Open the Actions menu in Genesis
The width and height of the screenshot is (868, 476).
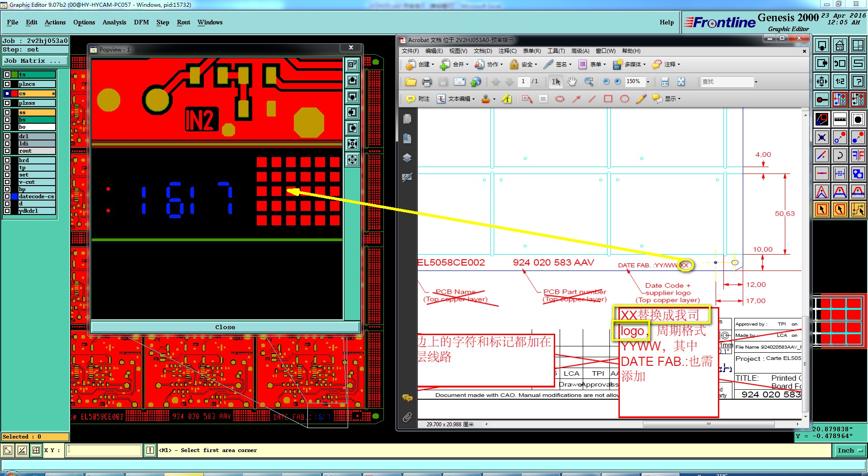[x=55, y=22]
